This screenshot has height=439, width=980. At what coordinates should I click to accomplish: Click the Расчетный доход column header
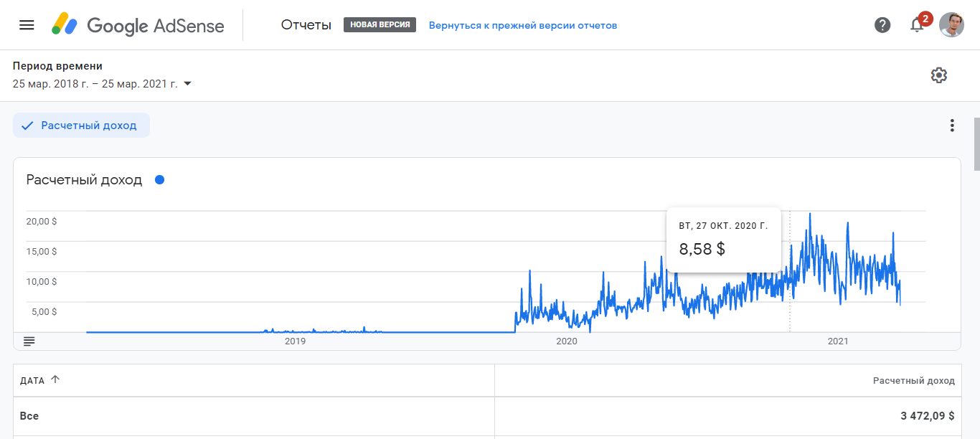[x=913, y=381]
